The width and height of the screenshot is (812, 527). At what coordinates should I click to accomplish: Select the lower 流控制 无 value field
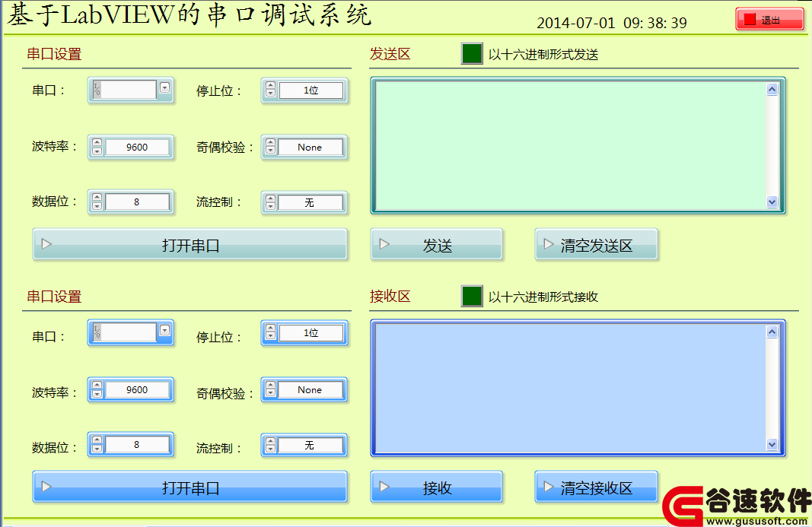click(x=310, y=445)
